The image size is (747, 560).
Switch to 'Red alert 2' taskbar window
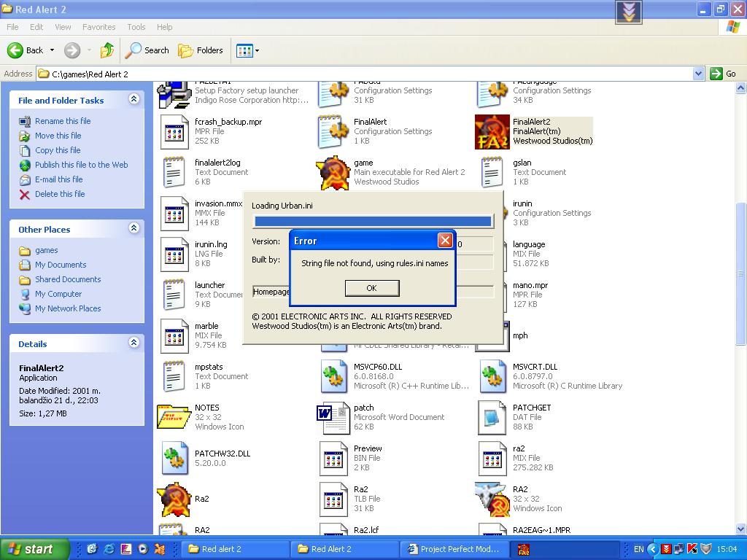click(x=236, y=549)
